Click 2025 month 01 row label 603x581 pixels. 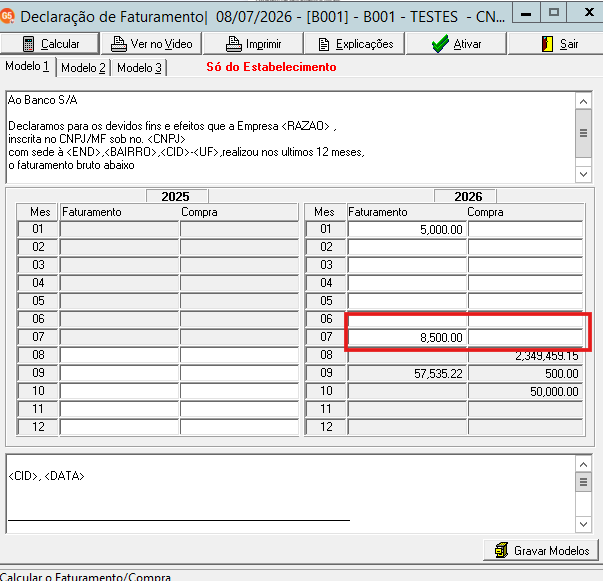point(38,229)
